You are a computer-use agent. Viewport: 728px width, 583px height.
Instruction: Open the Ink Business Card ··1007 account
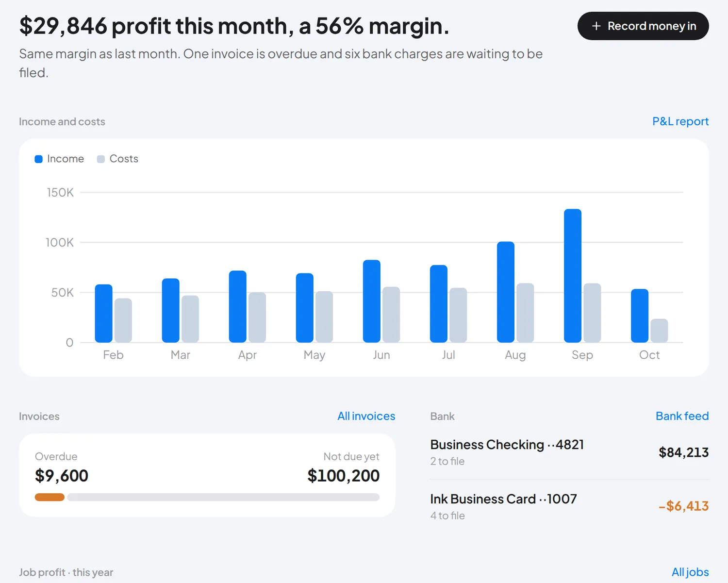(x=569, y=507)
